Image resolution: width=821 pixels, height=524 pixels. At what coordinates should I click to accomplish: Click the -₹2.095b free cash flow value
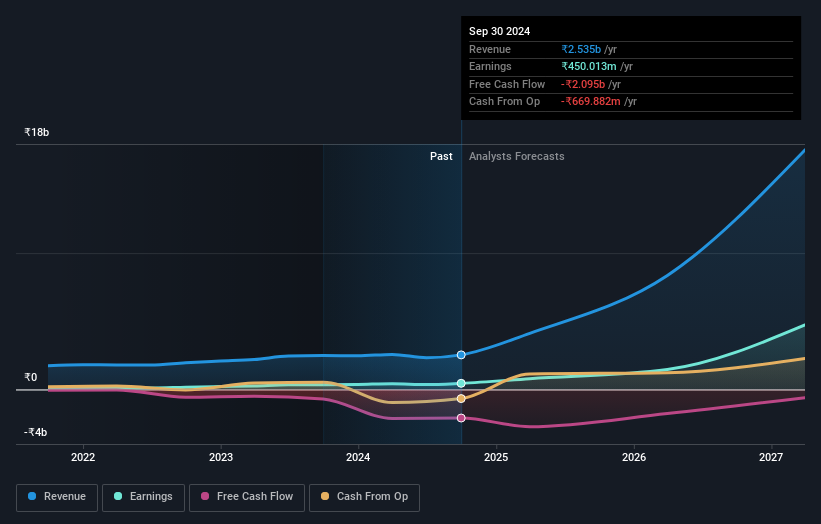coord(583,84)
